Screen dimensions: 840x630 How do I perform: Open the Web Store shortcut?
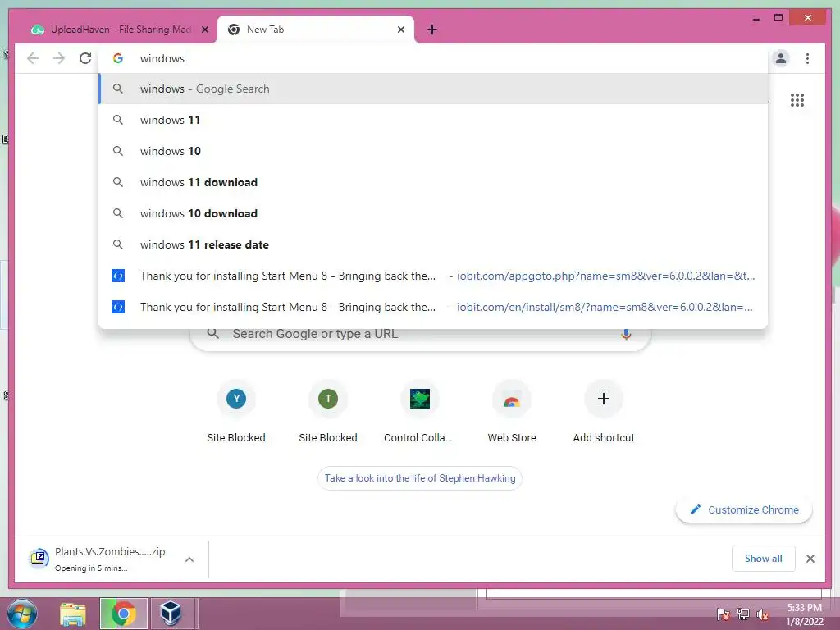click(512, 410)
